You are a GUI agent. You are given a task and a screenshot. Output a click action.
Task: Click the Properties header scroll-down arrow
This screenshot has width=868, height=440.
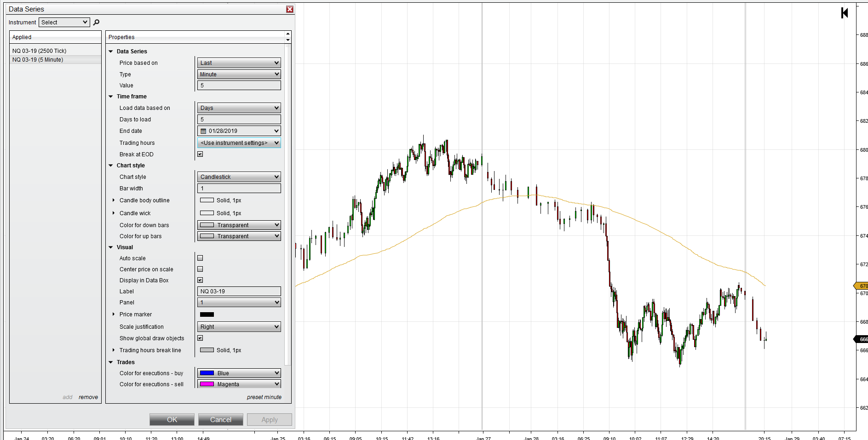tap(288, 40)
